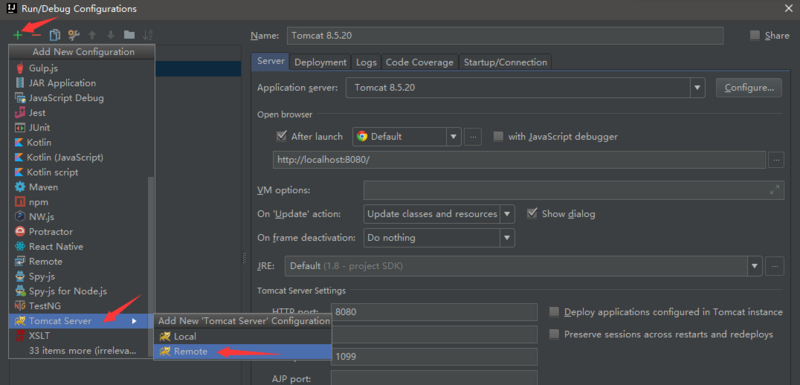Click the red minus Remove Configuration icon
The image size is (800, 385).
36,35
